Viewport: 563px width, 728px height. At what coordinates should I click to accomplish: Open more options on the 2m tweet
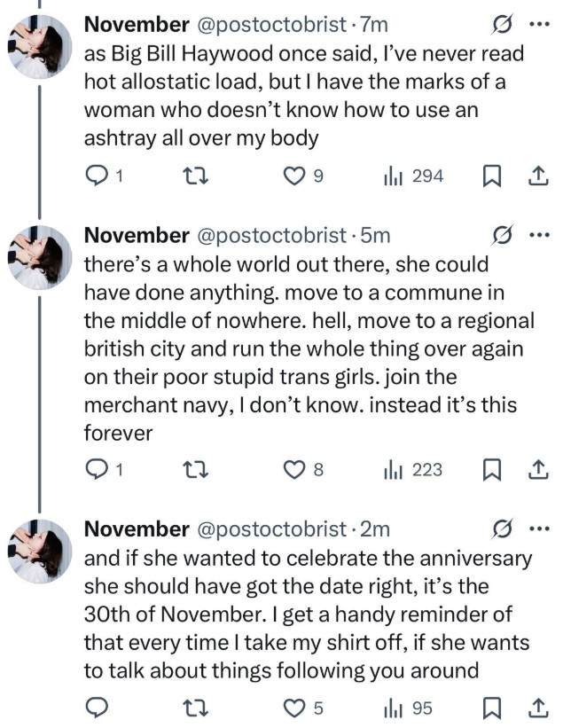pos(538,529)
